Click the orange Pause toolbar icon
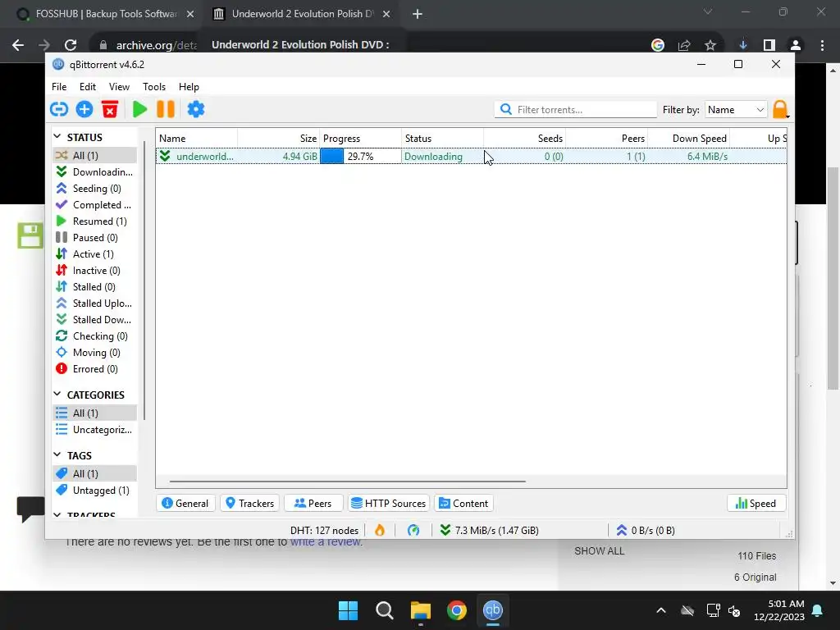The image size is (840, 630). (166, 109)
